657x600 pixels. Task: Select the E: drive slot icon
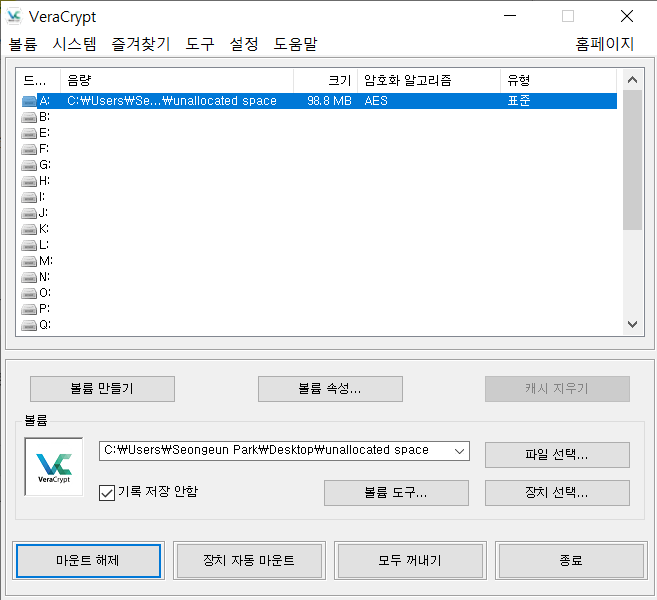(x=29, y=133)
